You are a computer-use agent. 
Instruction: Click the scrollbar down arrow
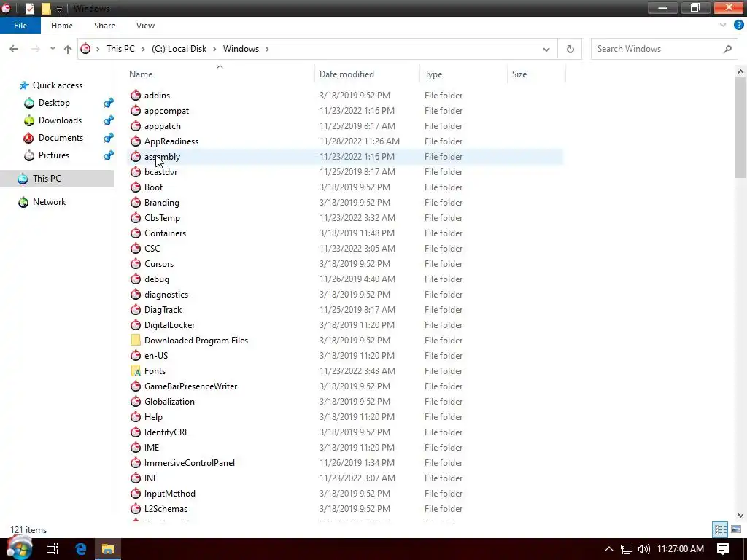(x=740, y=516)
